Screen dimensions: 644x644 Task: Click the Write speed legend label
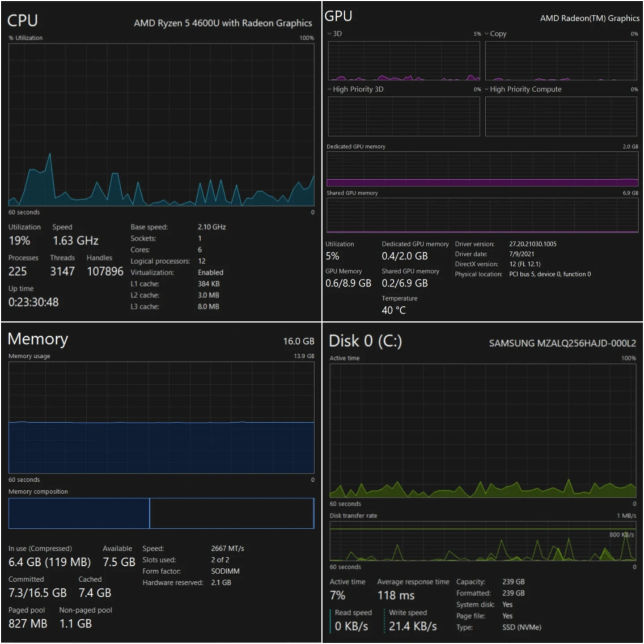[407, 613]
